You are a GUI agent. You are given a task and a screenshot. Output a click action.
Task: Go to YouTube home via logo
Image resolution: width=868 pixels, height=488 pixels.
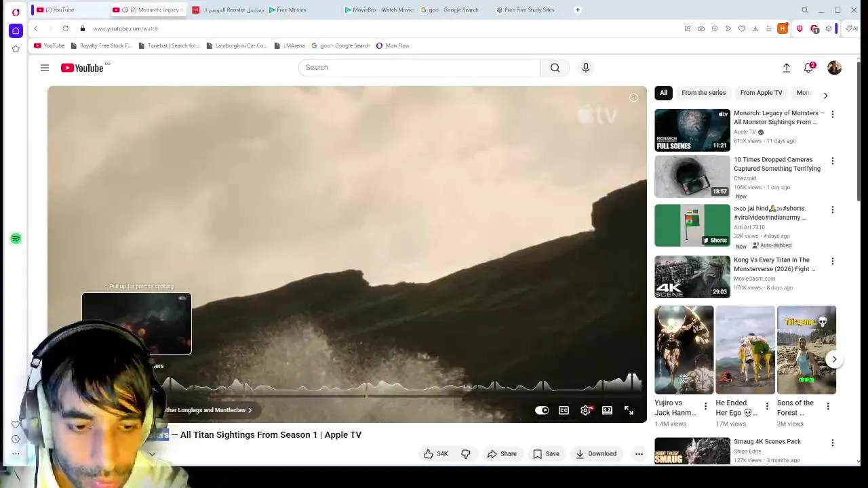coord(82,68)
